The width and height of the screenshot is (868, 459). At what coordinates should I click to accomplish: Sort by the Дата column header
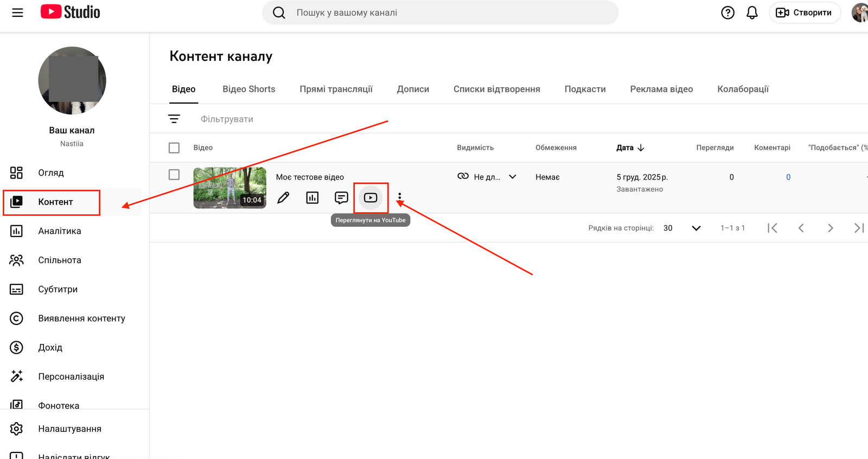click(625, 148)
